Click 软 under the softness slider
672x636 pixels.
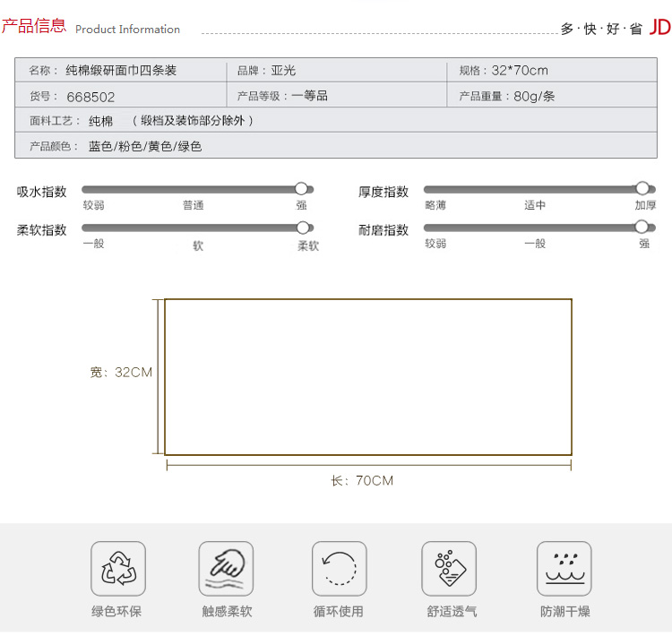coord(198,245)
